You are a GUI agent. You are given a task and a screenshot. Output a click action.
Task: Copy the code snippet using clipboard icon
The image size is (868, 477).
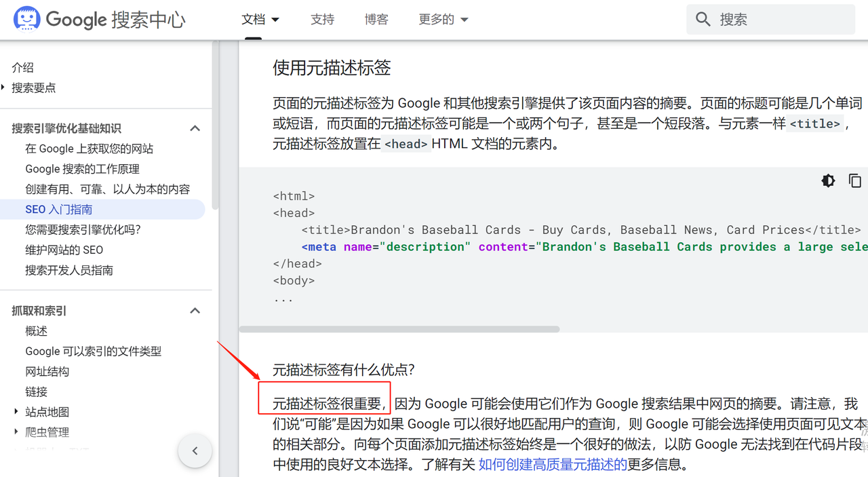pos(855,180)
